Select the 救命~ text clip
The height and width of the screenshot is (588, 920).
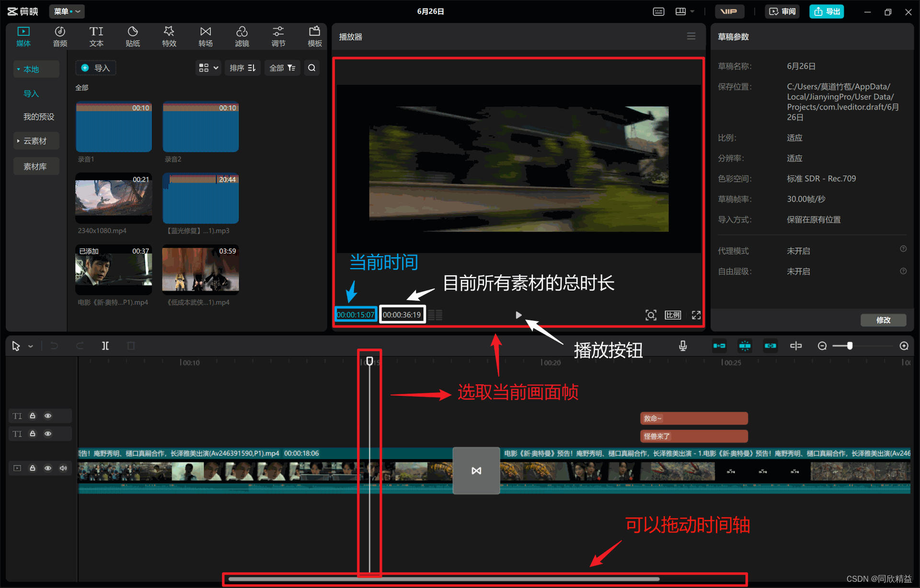point(694,418)
